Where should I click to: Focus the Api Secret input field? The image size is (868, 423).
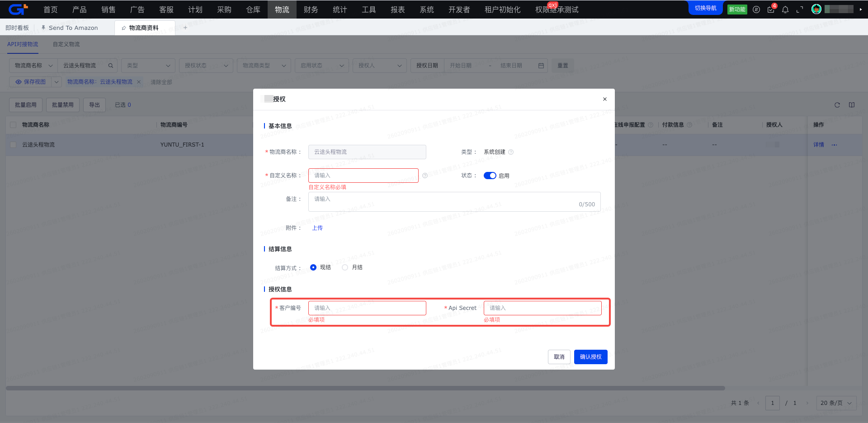(542, 308)
